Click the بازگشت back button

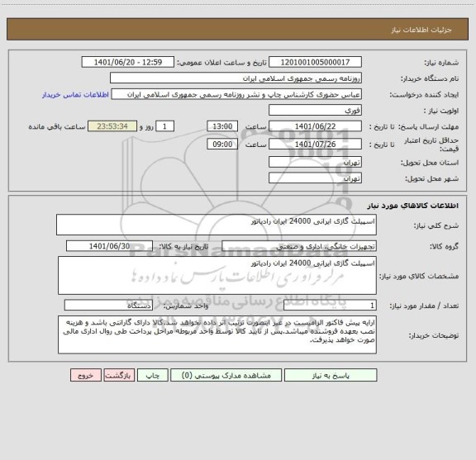[x=119, y=375]
